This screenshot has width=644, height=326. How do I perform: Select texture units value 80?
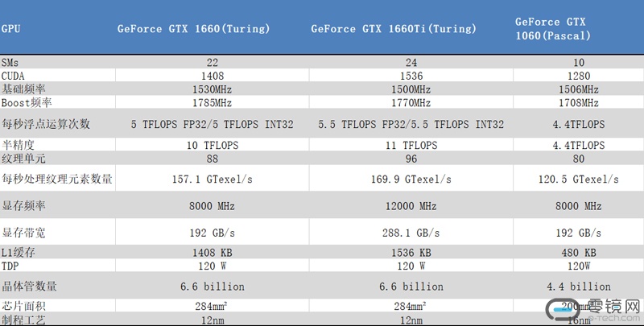click(579, 159)
